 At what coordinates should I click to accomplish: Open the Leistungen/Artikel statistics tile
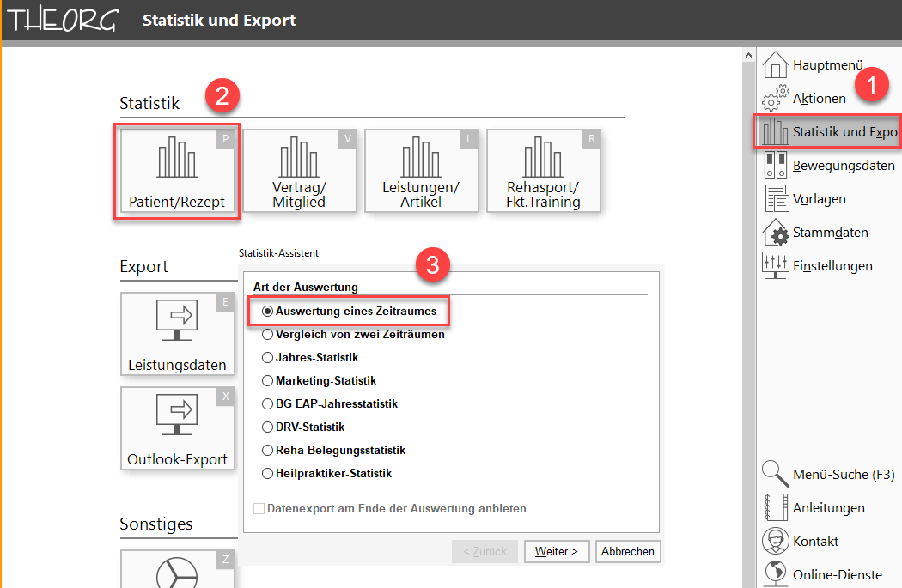click(421, 171)
